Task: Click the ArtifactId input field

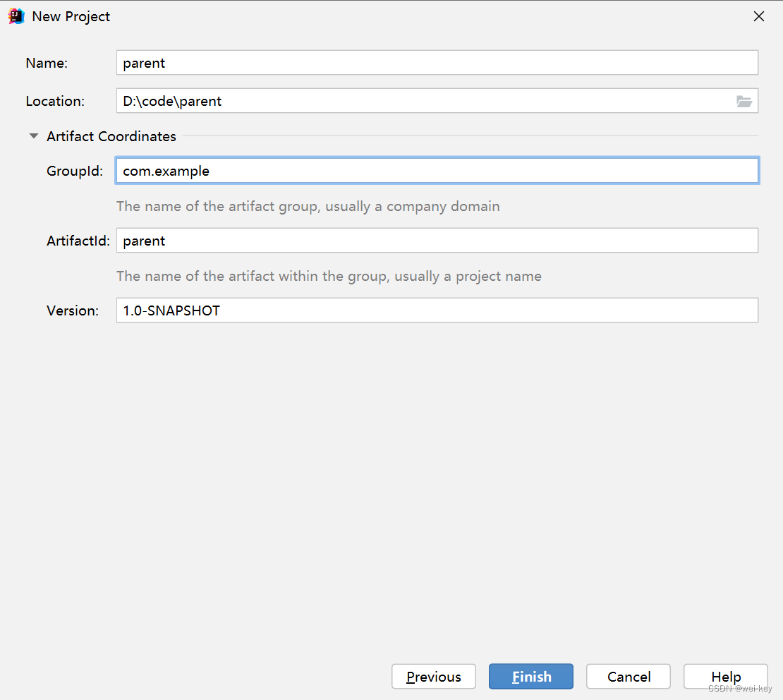Action: pyautogui.click(x=437, y=241)
